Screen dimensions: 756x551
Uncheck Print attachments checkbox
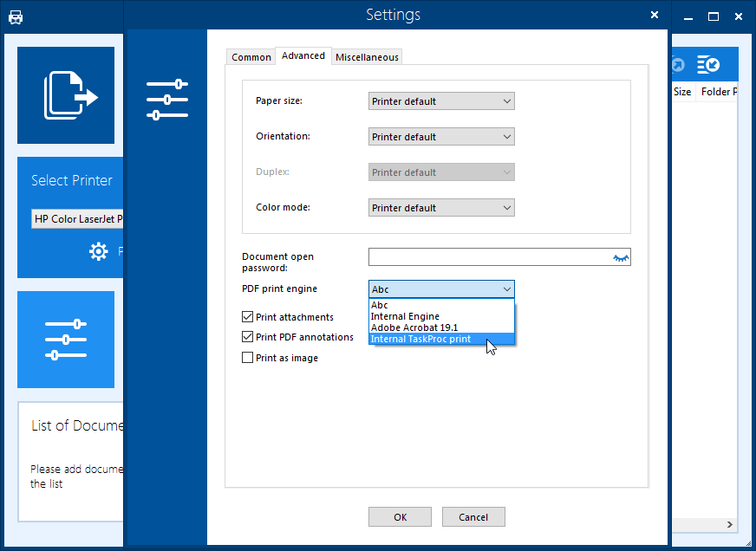pos(248,317)
